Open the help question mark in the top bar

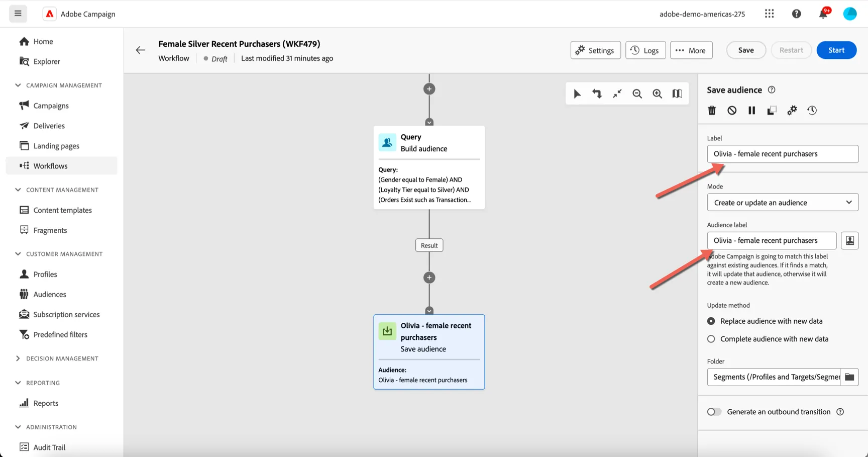coord(796,14)
